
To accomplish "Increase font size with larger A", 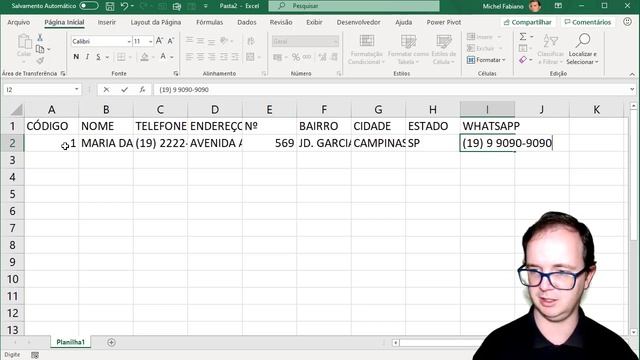I will point(160,41).
